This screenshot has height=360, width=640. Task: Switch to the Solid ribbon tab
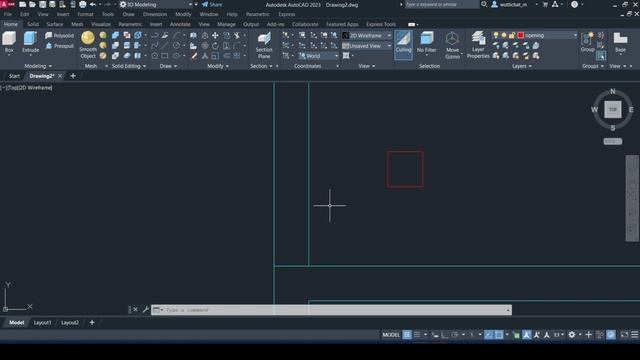pyautogui.click(x=33, y=24)
